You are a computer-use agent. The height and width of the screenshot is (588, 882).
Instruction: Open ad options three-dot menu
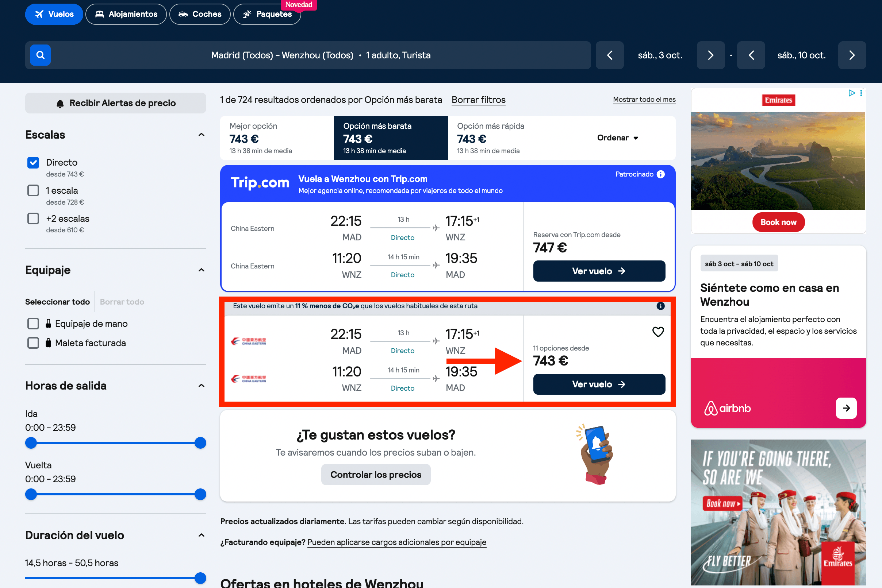click(x=861, y=93)
